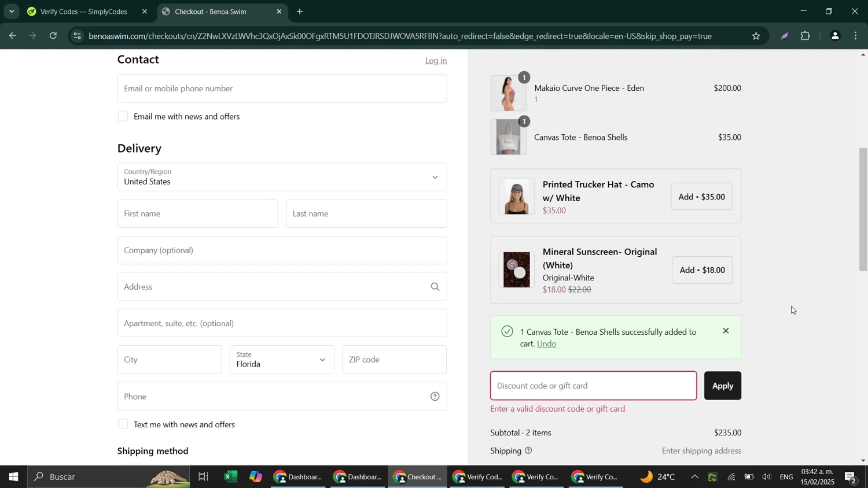Viewport: 868px width, 488px height.
Task: Switch ENG input language indicator
Action: (786, 477)
